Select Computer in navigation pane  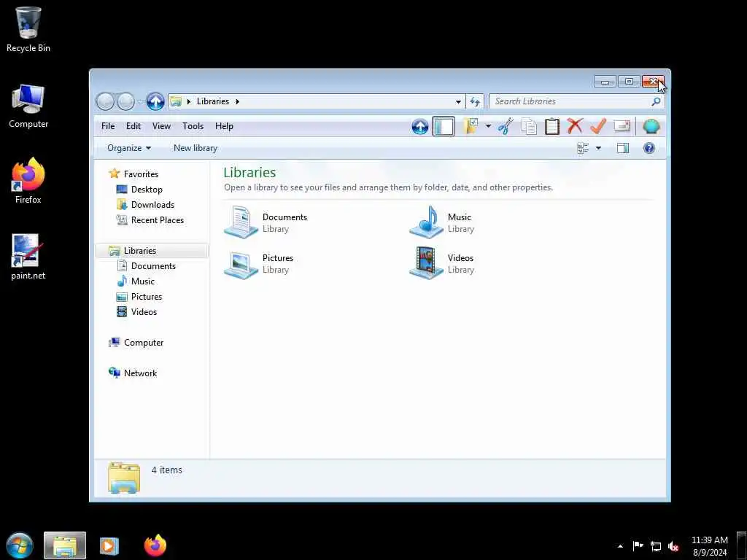coord(144,343)
